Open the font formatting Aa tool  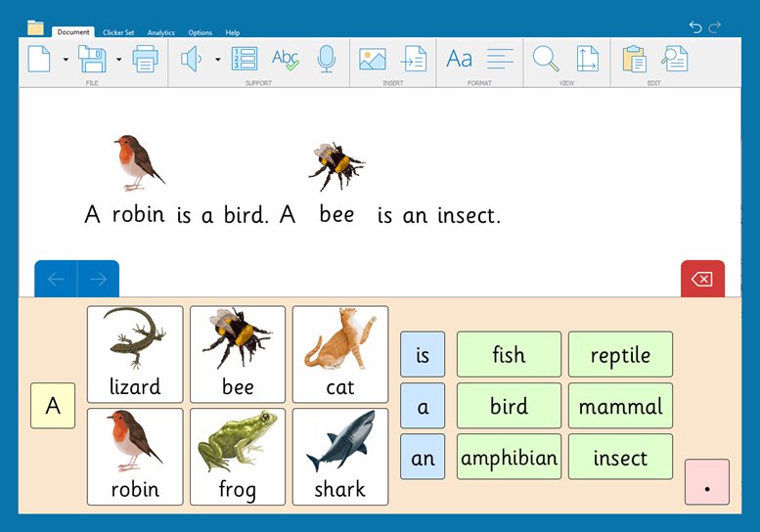point(459,60)
